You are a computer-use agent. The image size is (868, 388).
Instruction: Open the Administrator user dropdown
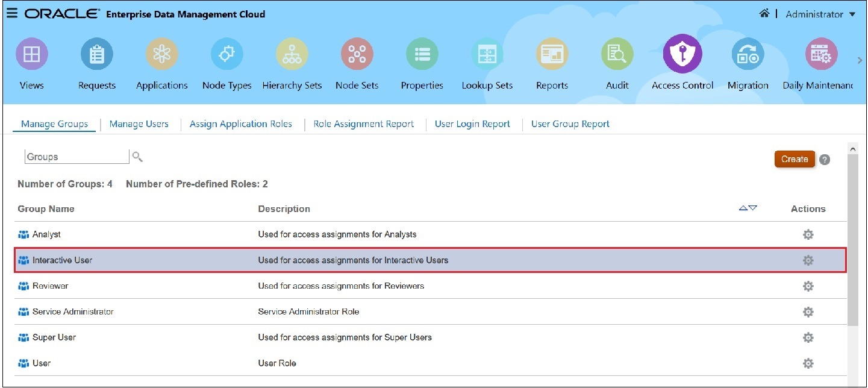820,14
